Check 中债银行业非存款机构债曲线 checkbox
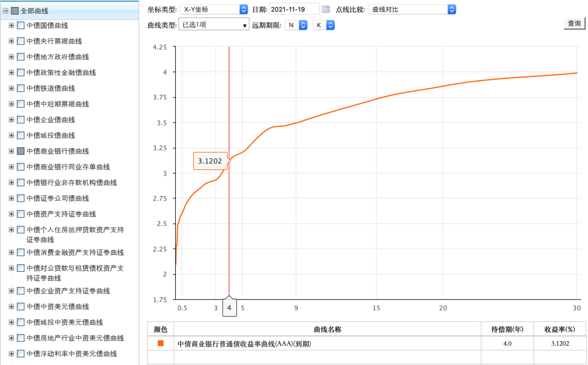This screenshot has height=365, width=588. (21, 182)
